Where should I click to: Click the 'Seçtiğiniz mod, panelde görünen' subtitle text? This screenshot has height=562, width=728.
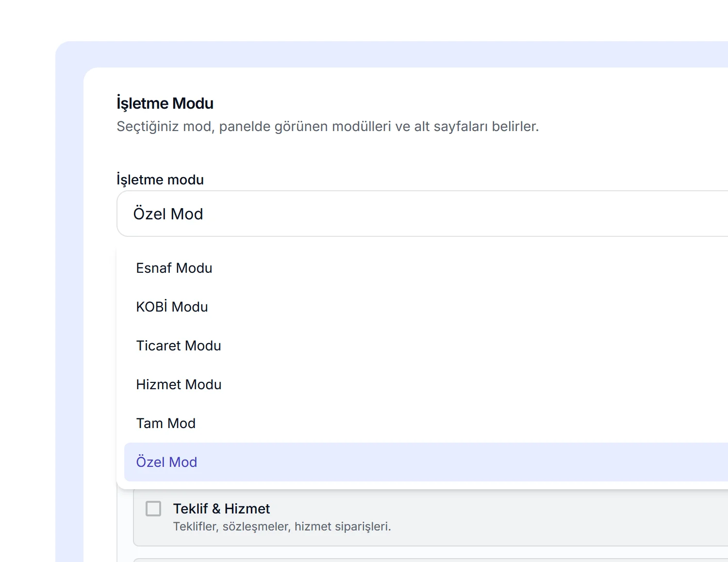pyautogui.click(x=328, y=126)
